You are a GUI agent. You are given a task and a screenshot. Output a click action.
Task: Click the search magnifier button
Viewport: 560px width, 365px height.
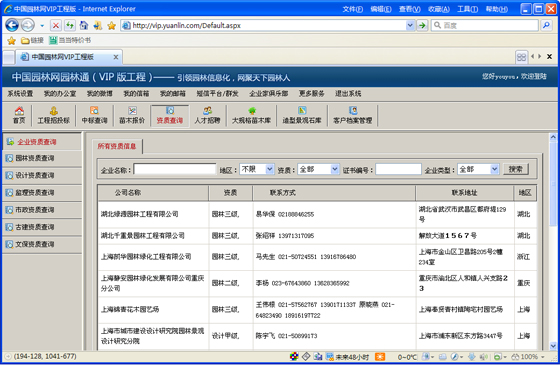tap(546, 25)
